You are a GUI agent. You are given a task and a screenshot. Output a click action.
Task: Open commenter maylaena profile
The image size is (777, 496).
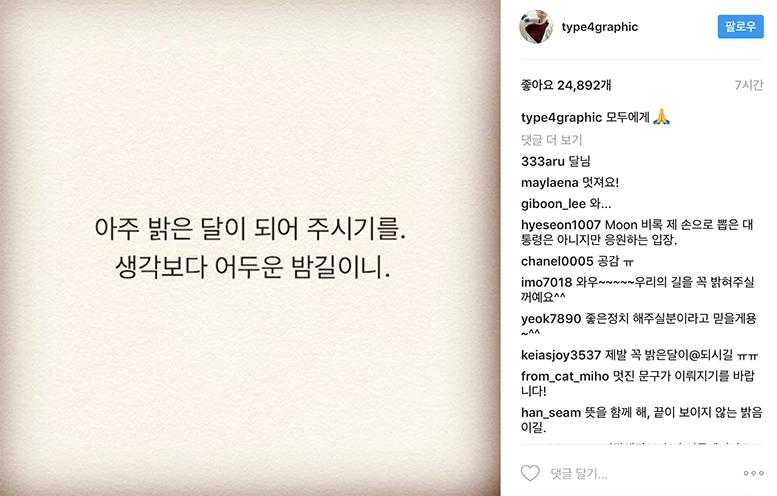pos(550,182)
